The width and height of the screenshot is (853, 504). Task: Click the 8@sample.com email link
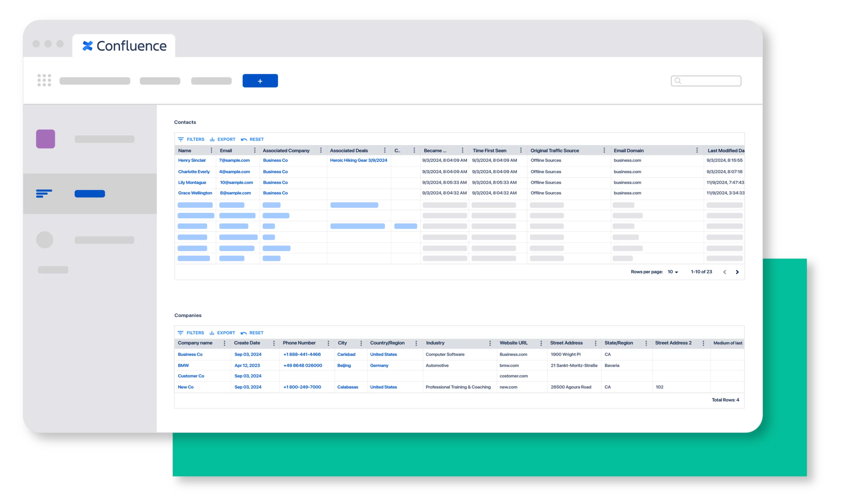coord(236,193)
